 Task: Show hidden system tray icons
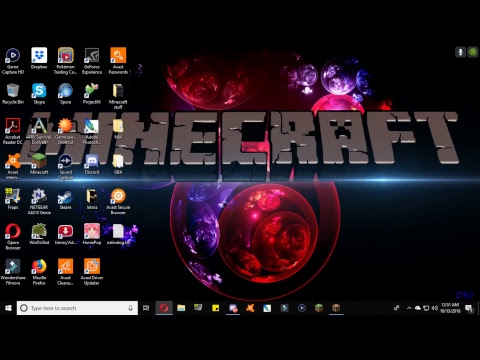pyautogui.click(x=409, y=308)
